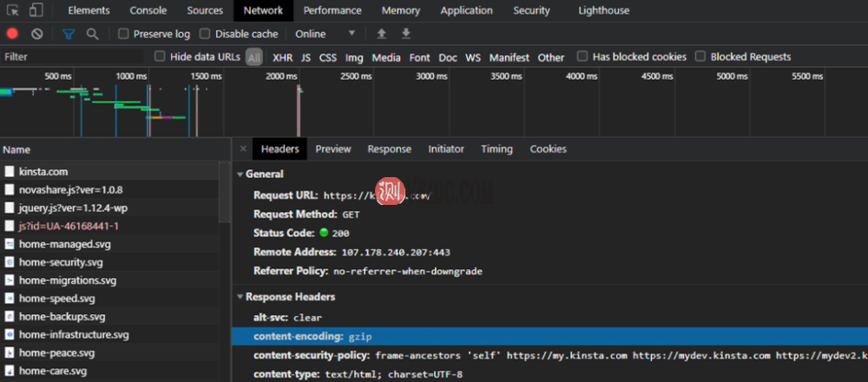Select home-speed.svg request

(109, 299)
